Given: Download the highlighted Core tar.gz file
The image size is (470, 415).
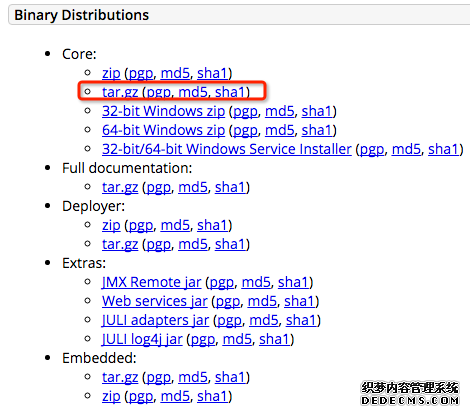Looking at the screenshot, I should coord(120,92).
